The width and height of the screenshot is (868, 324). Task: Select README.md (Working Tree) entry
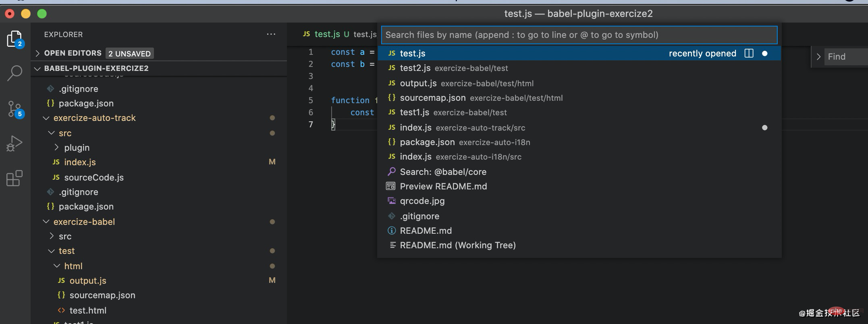[457, 245]
